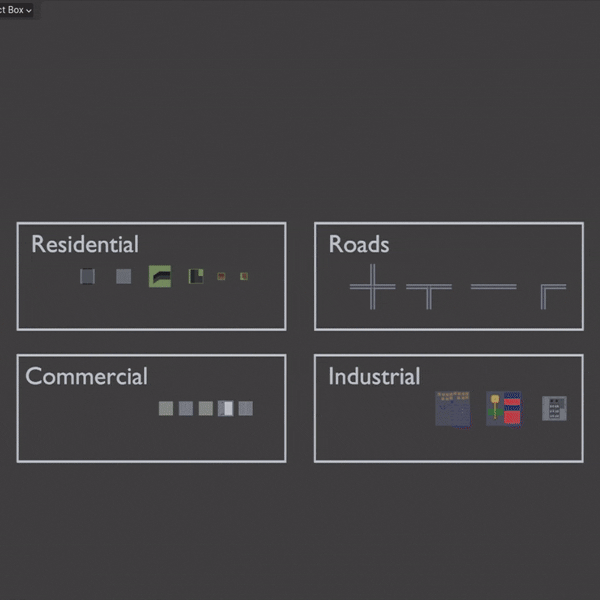The image size is (600, 600).
Task: Select the first dark gray Residential tile
Action: [87, 276]
